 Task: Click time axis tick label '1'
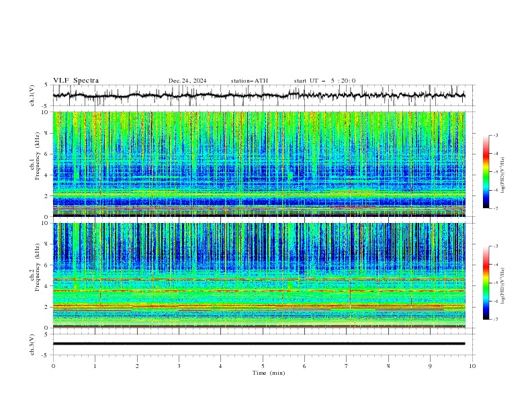pos(95,366)
